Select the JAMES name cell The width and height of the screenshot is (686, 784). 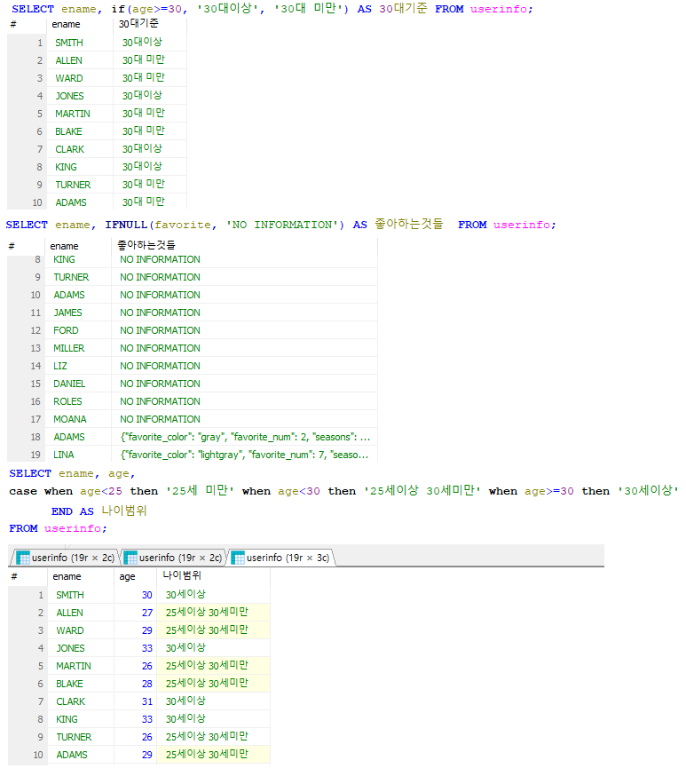(x=78, y=313)
